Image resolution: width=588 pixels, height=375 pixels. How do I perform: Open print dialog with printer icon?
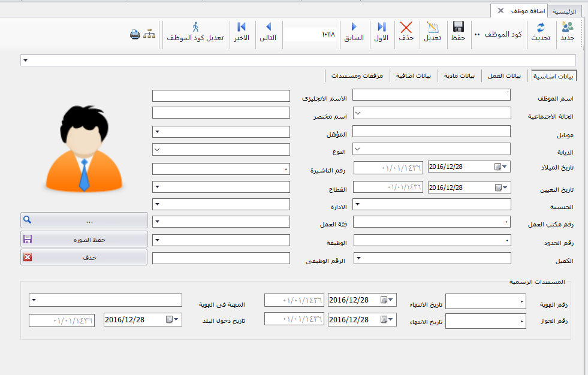click(134, 35)
